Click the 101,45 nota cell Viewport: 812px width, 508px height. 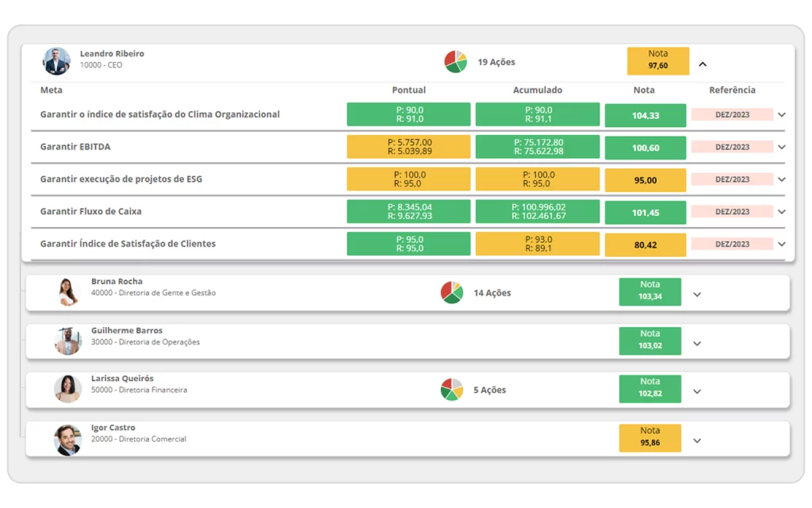click(645, 213)
